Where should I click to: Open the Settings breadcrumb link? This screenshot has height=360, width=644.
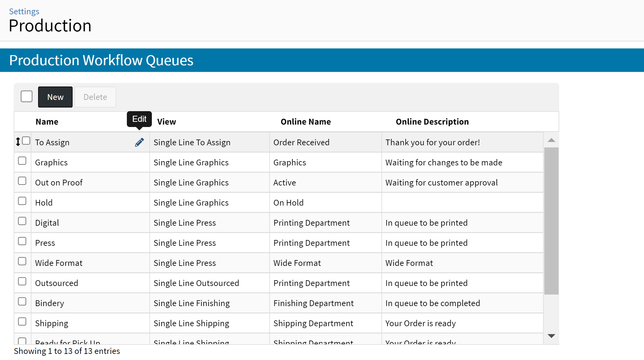tap(24, 12)
